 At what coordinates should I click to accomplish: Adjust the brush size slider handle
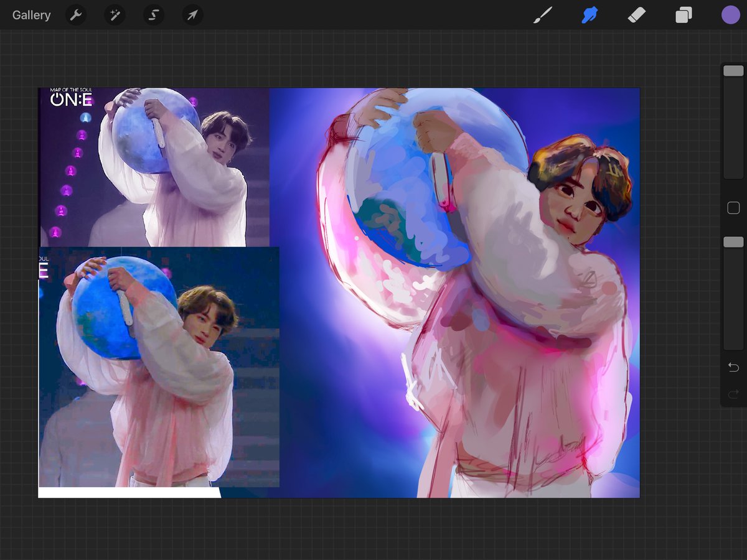(733, 71)
